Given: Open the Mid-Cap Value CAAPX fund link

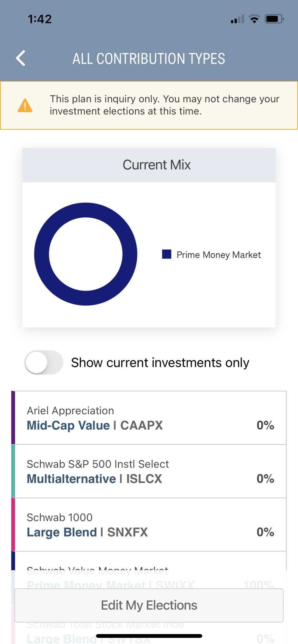Looking at the screenshot, I should (94, 425).
